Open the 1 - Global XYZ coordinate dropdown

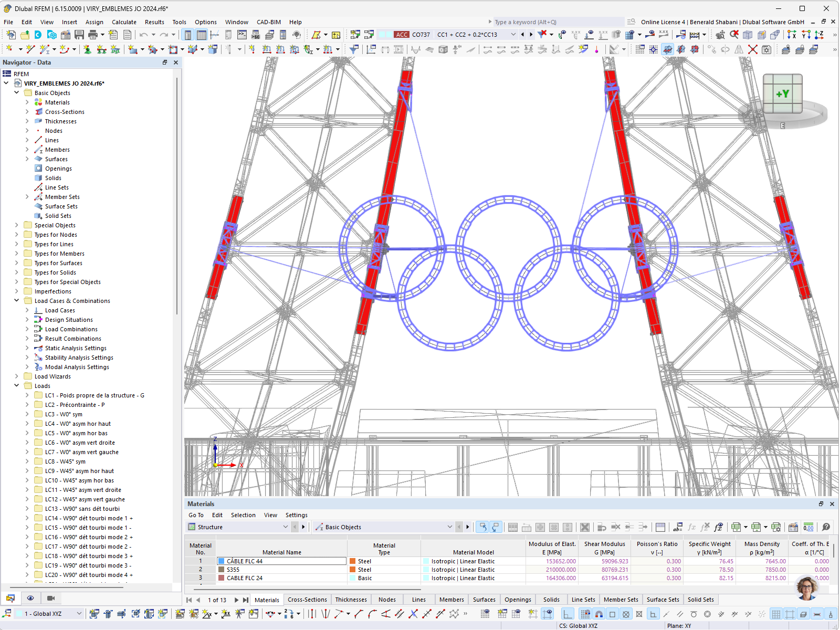click(x=79, y=614)
